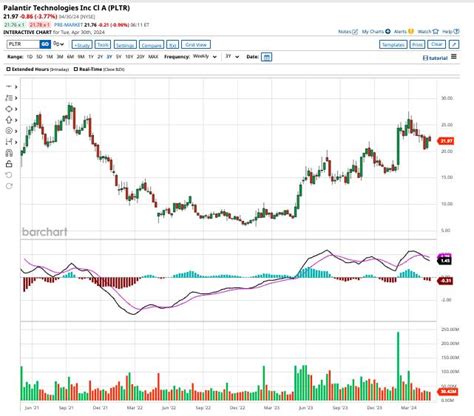Click the lock drawings padlock icon

(9, 164)
